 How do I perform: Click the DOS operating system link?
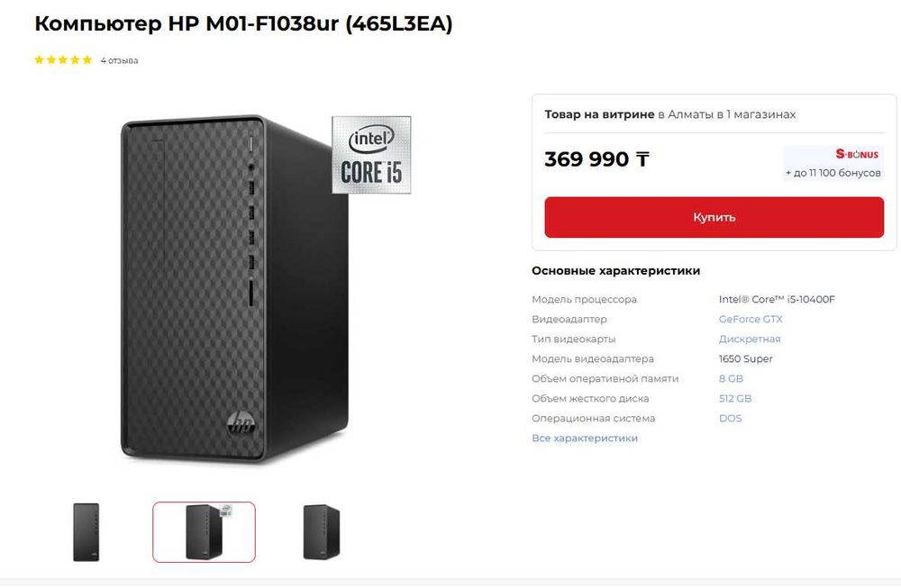click(x=731, y=419)
